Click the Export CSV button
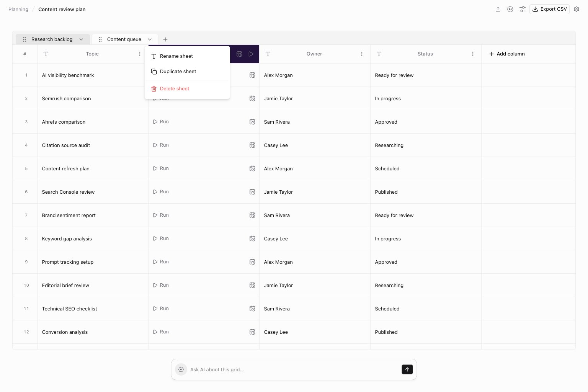The image size is (588, 392). click(x=549, y=9)
